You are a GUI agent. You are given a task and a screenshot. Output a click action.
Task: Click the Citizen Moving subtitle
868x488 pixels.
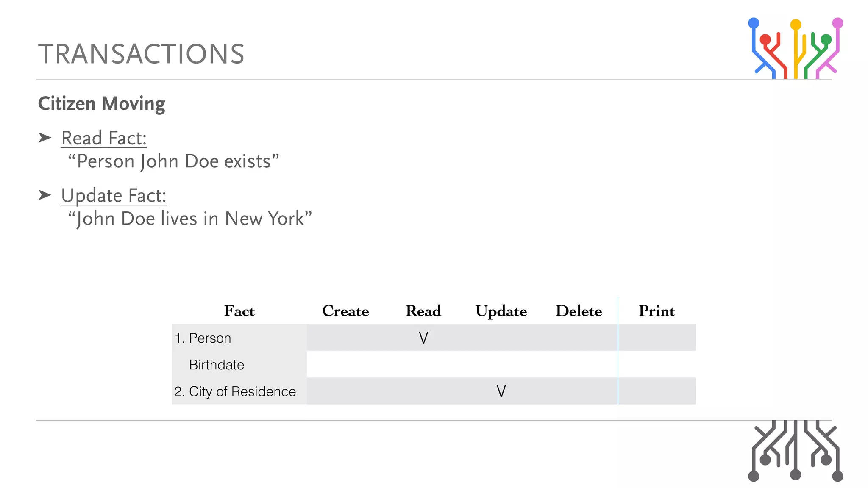coord(102,103)
